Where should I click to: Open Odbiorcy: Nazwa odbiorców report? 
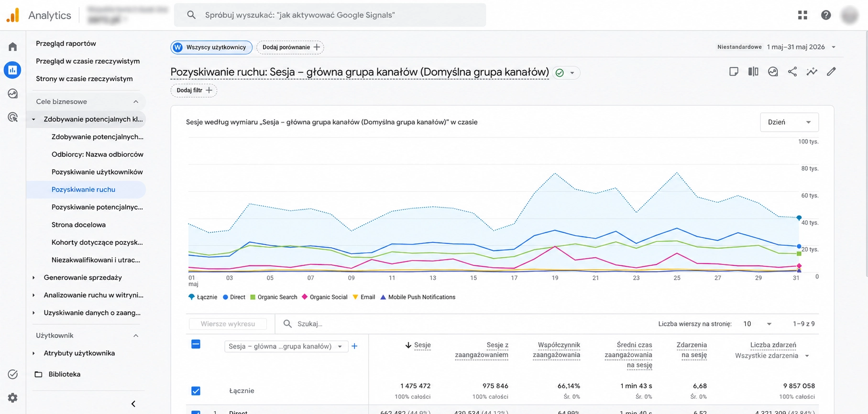[x=98, y=154]
